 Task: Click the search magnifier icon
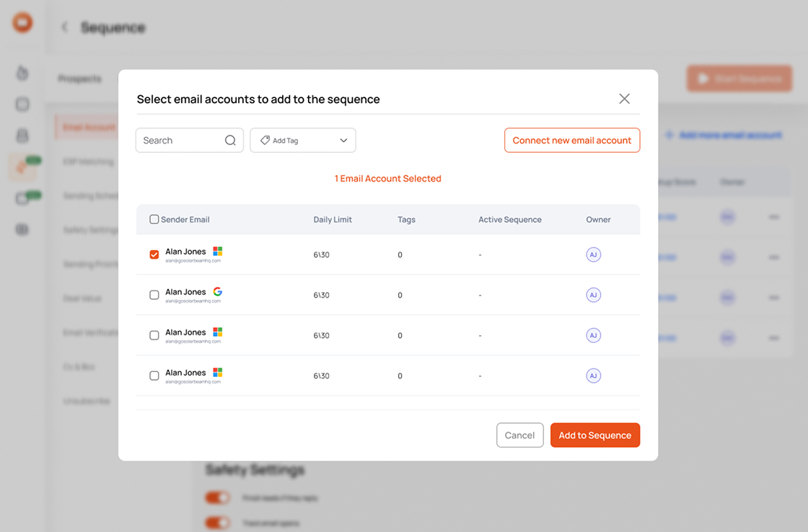point(230,140)
